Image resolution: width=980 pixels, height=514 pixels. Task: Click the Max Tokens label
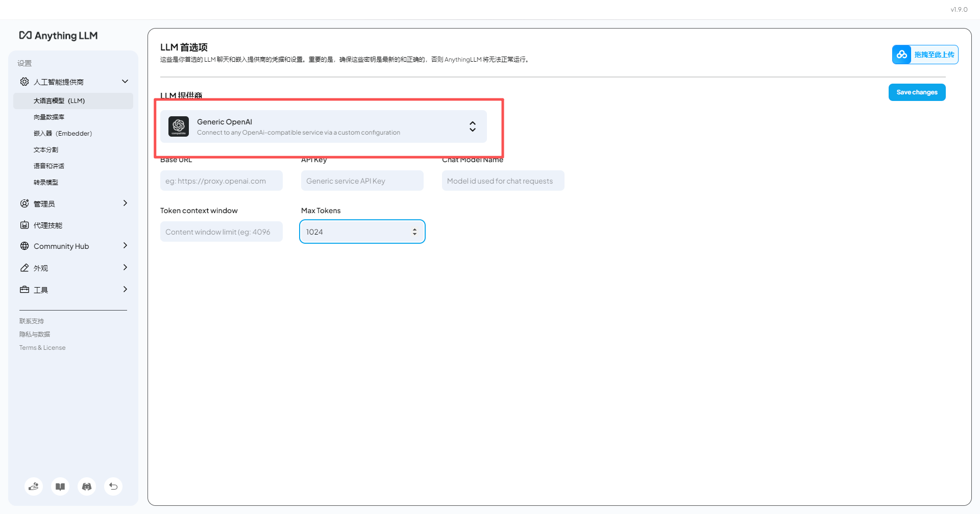[321, 211]
